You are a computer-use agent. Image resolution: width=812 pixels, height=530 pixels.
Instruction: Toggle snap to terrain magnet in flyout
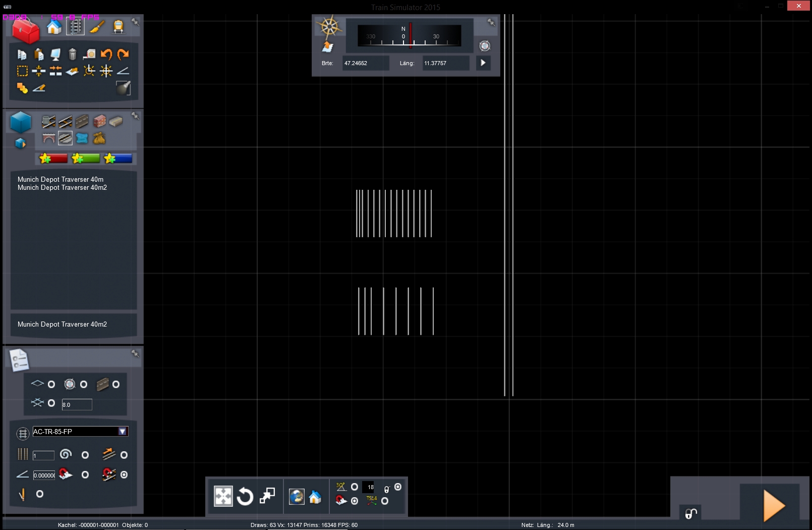point(85,475)
